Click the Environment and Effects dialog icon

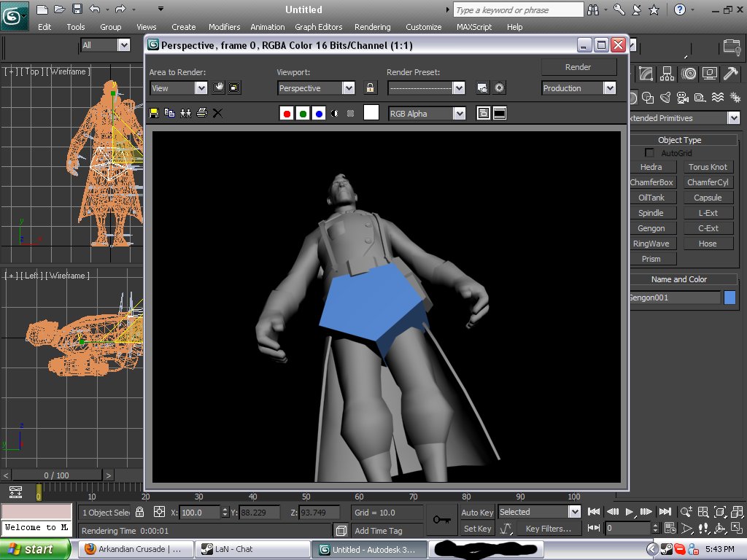499,88
